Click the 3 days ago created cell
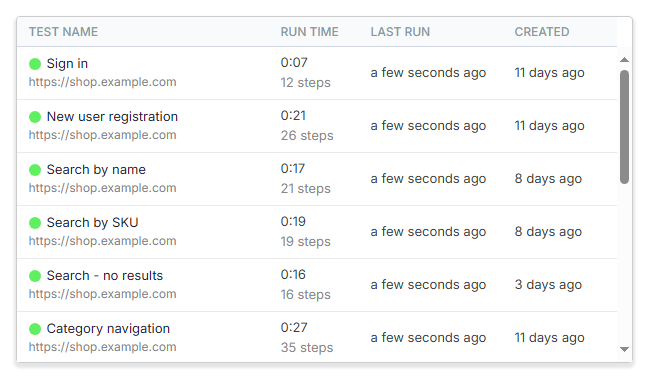Viewport: 658px width, 390px height. pyautogui.click(x=548, y=285)
